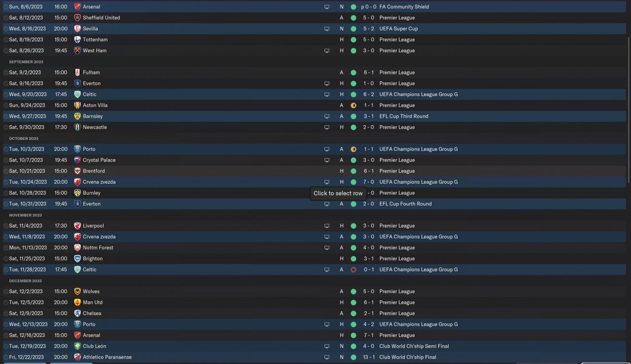Click the West Ham club crest
This screenshot has width=631, height=364.
(77, 51)
